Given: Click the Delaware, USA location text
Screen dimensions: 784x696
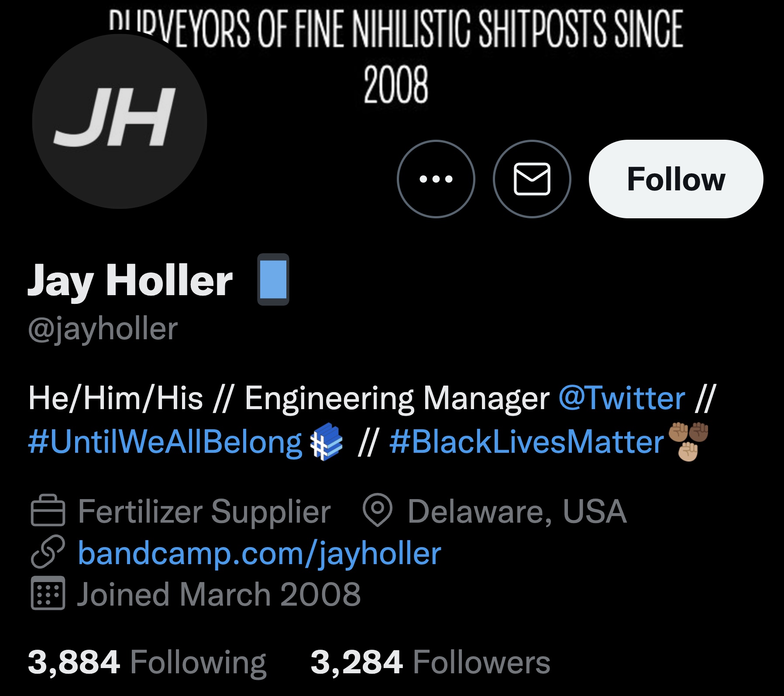Looking at the screenshot, I should click(x=517, y=511).
